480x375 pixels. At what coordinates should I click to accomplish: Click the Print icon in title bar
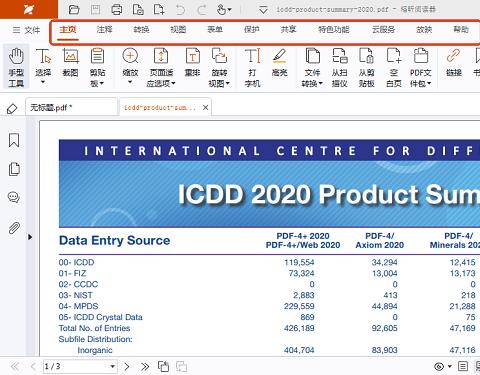(116, 9)
